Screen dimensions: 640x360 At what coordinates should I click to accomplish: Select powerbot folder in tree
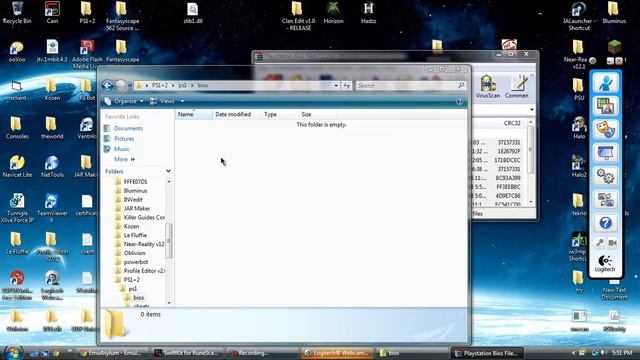131,262
